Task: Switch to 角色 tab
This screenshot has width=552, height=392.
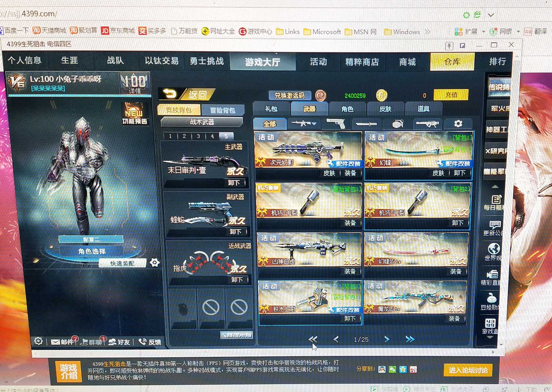Action: point(347,109)
